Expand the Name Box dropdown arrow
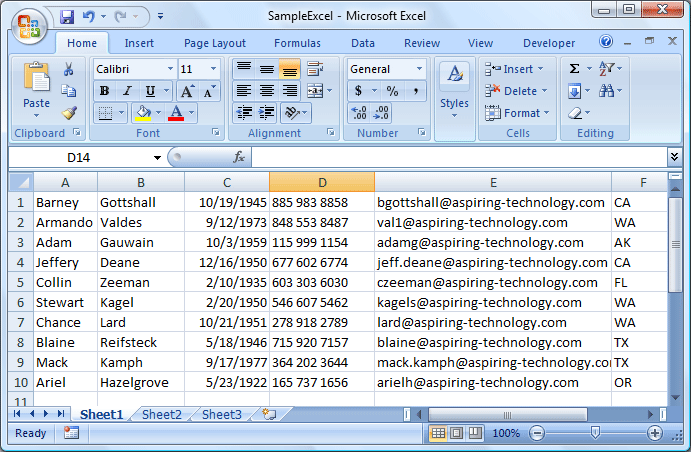This screenshot has width=691, height=452. pos(157,158)
